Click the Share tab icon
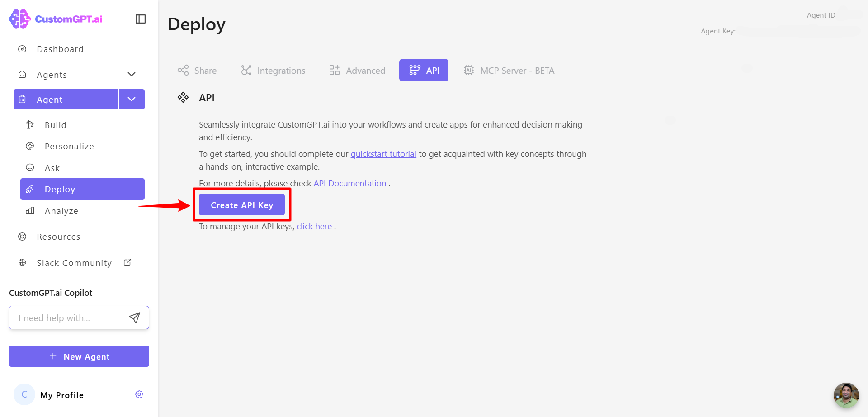Screen dimensions: 868x417 (183, 70)
